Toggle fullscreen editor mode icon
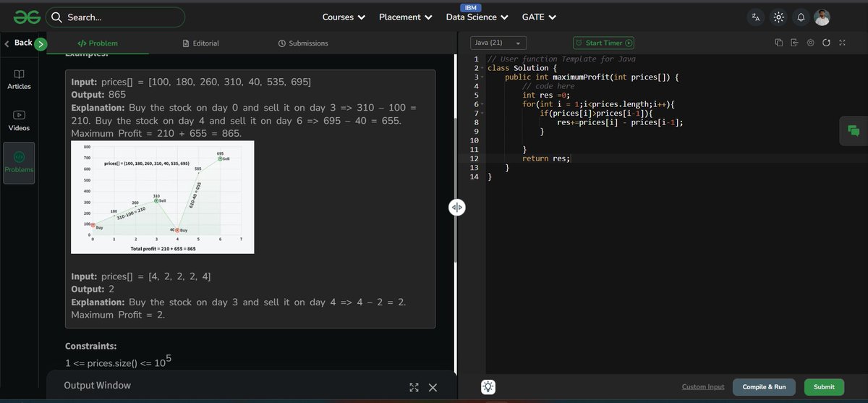868x403 pixels. pos(842,43)
